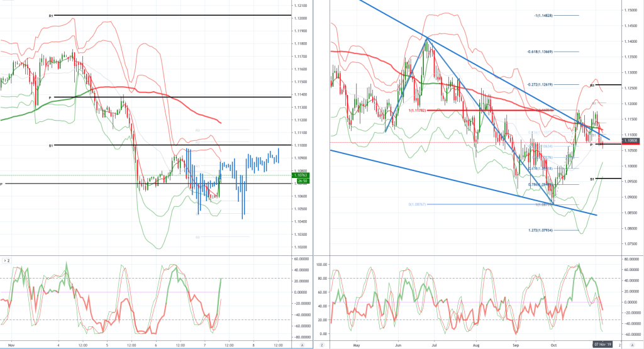Select the S1 pivot label on left chart
This screenshot has width=644, height=349.
[51, 146]
